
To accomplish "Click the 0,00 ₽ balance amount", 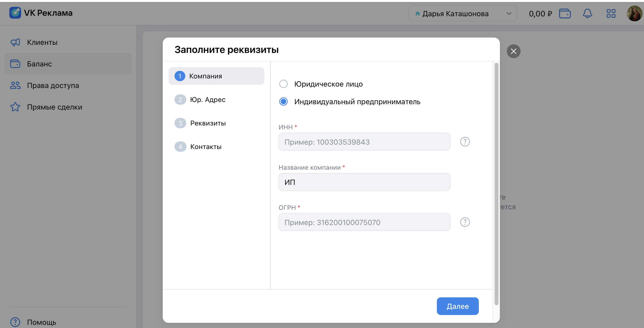I will (x=540, y=13).
